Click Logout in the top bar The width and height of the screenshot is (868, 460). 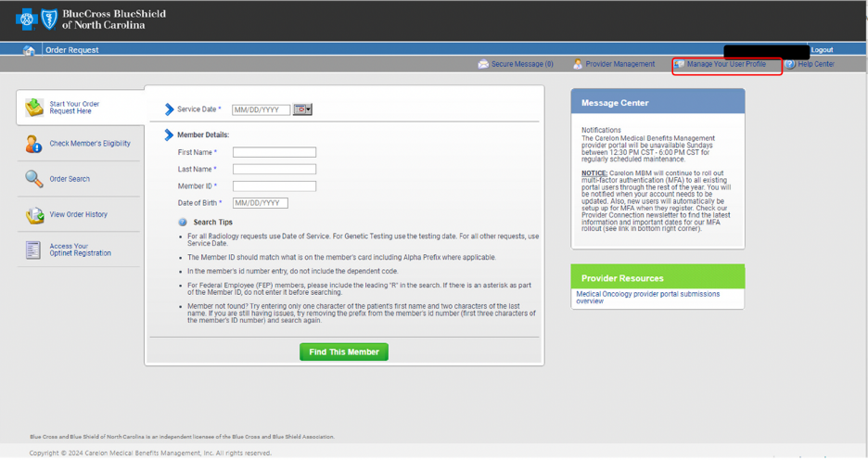pyautogui.click(x=822, y=50)
